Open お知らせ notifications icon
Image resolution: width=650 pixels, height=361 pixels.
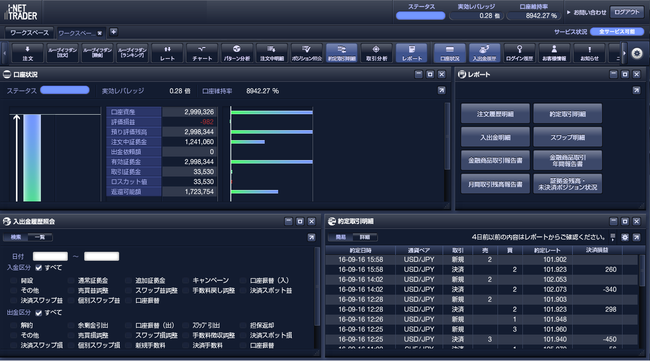(x=589, y=53)
